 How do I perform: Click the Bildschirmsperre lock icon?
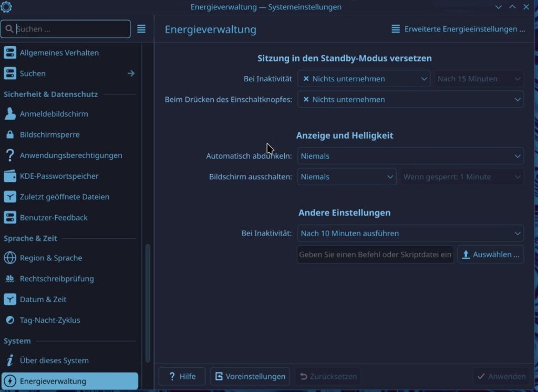[10, 135]
